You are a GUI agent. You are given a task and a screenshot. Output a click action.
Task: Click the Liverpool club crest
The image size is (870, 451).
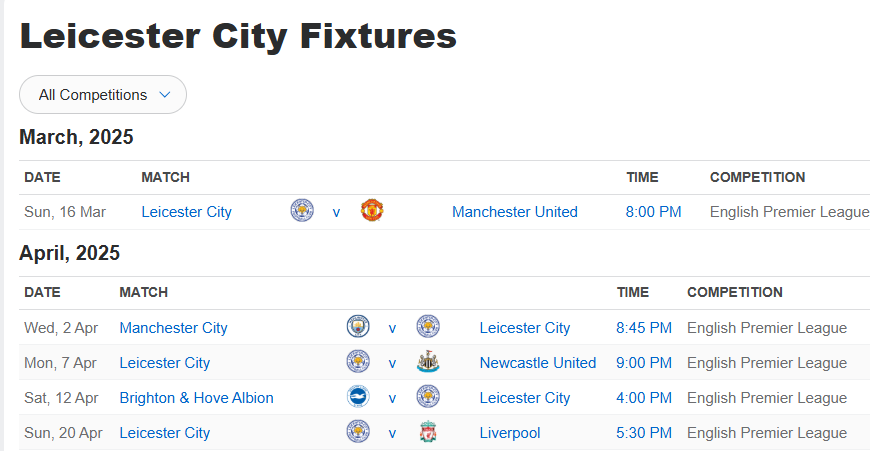428,432
